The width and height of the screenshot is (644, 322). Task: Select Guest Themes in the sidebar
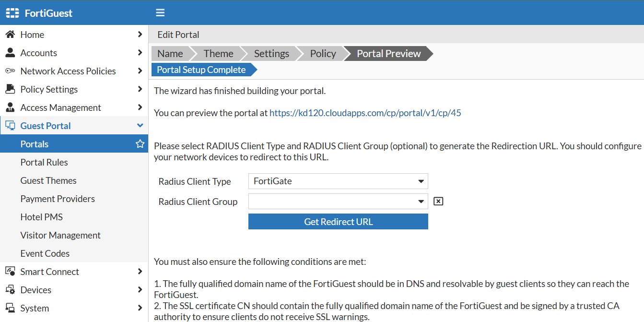click(48, 180)
